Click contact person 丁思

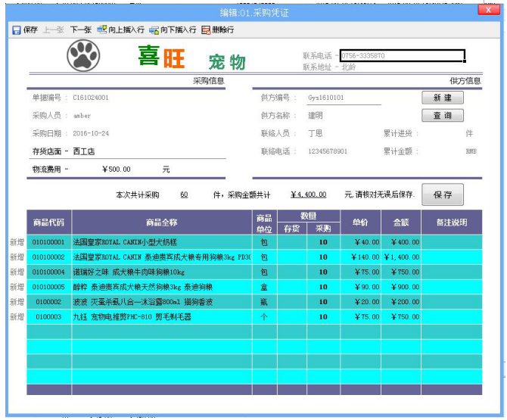316,133
